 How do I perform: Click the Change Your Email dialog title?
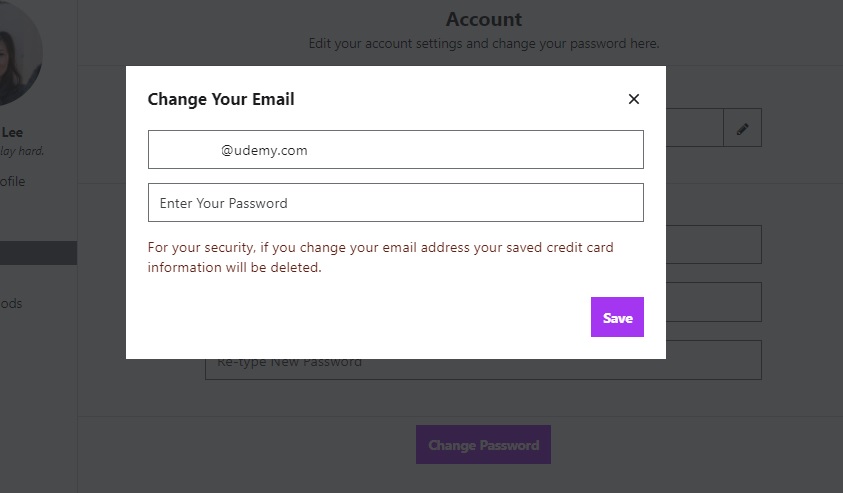pos(221,99)
